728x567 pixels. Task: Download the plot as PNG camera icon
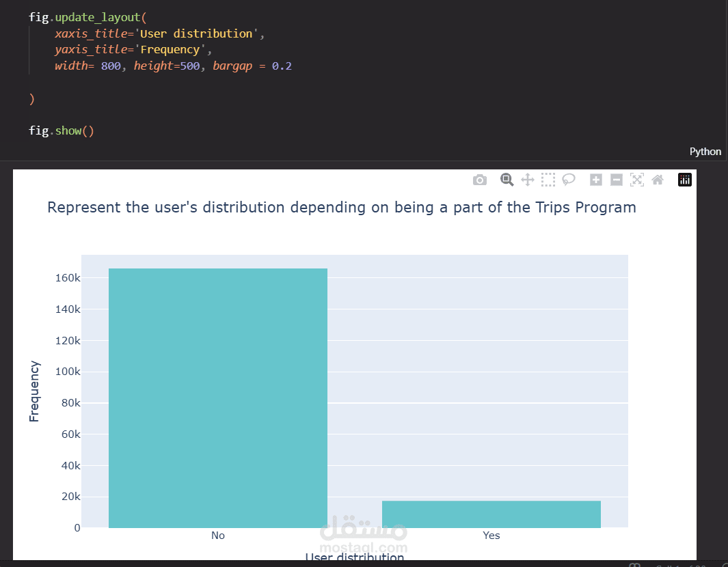pyautogui.click(x=480, y=180)
